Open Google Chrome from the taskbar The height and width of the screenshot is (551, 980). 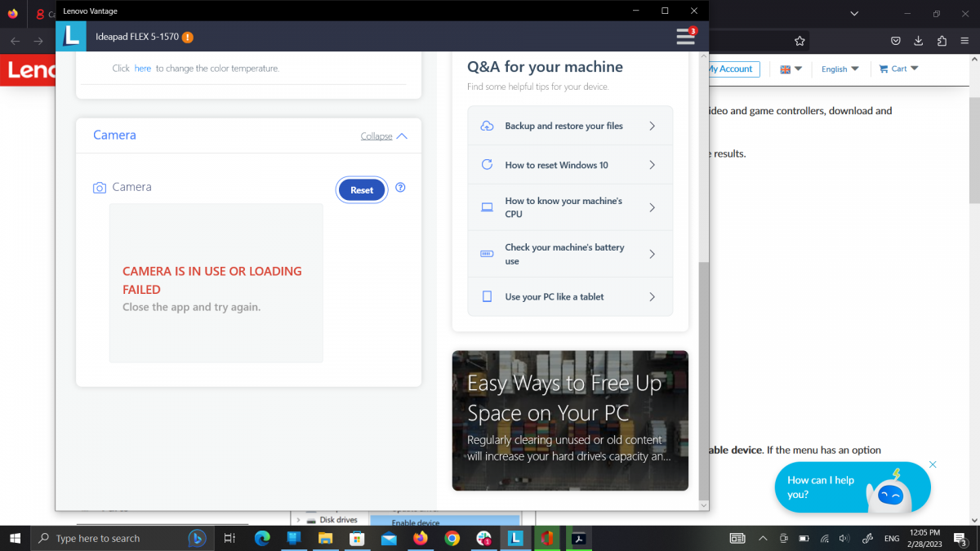[452, 538]
